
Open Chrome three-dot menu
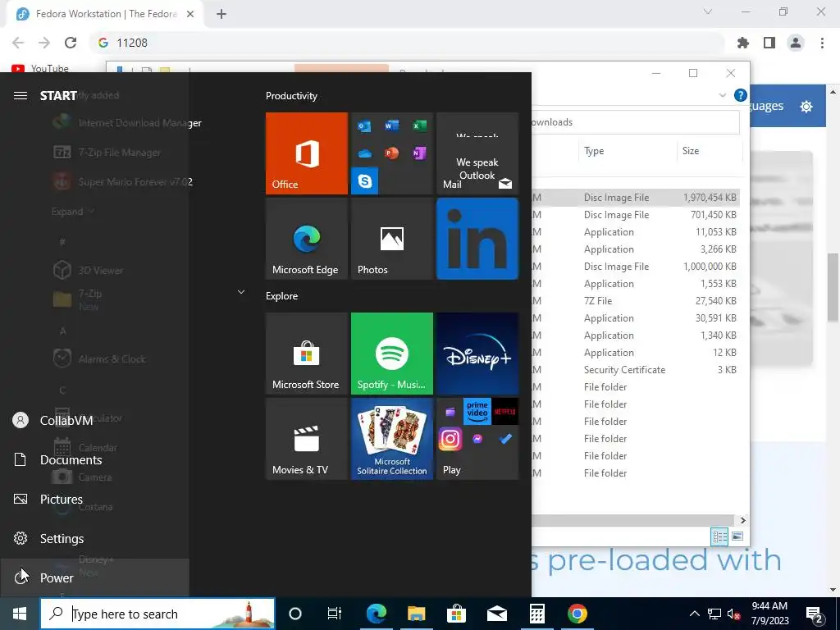tap(822, 43)
